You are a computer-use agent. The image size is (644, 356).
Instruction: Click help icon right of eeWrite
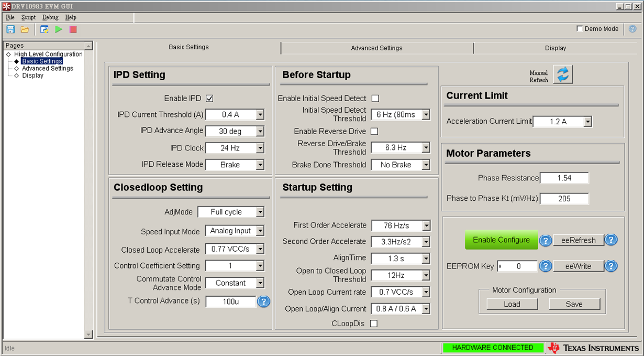click(611, 266)
